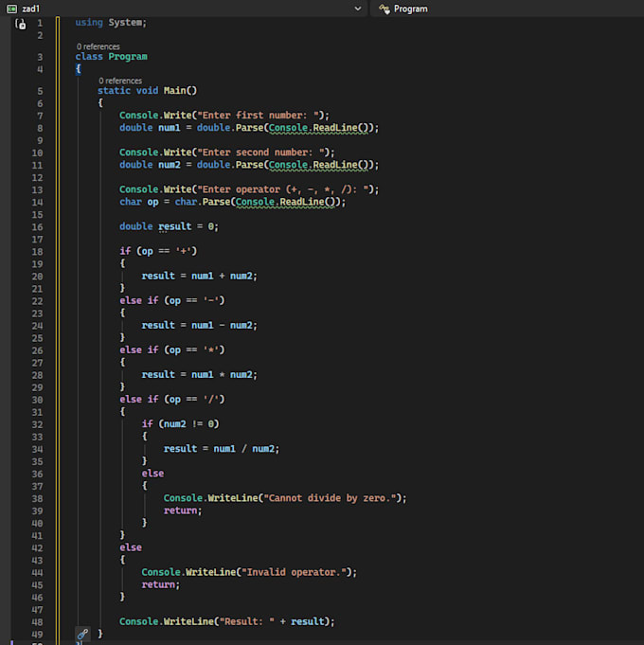Click the num1 double.Parse declaration on line 8

pos(249,128)
